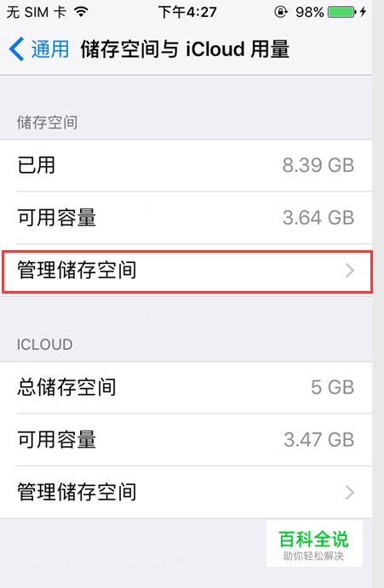Open 管理储存空间 under ICLOUD section
Image resolution: width=384 pixels, height=588 pixels.
tap(186, 493)
